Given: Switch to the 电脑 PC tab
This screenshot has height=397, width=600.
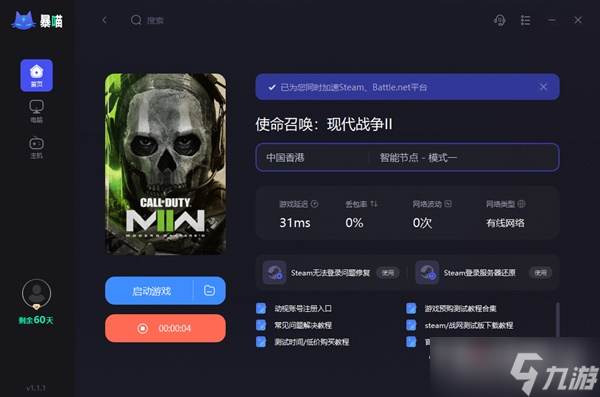Looking at the screenshot, I should pos(36,111).
